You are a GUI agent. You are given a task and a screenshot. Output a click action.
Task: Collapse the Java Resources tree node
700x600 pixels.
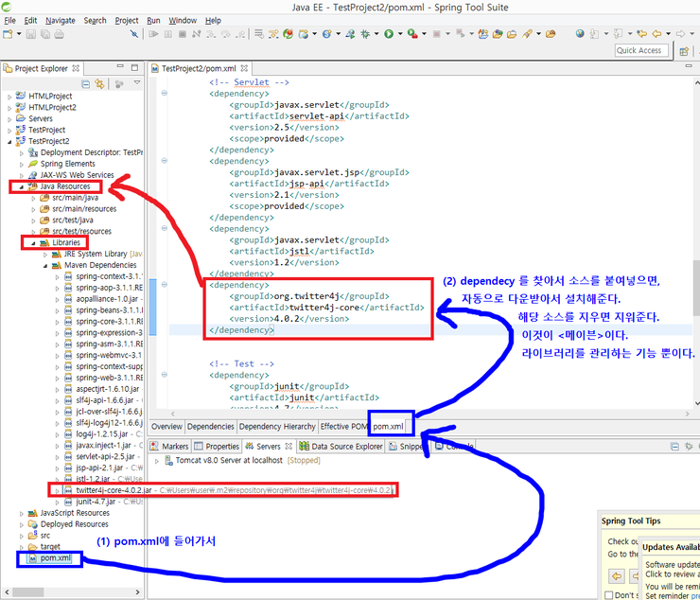tap(22, 186)
